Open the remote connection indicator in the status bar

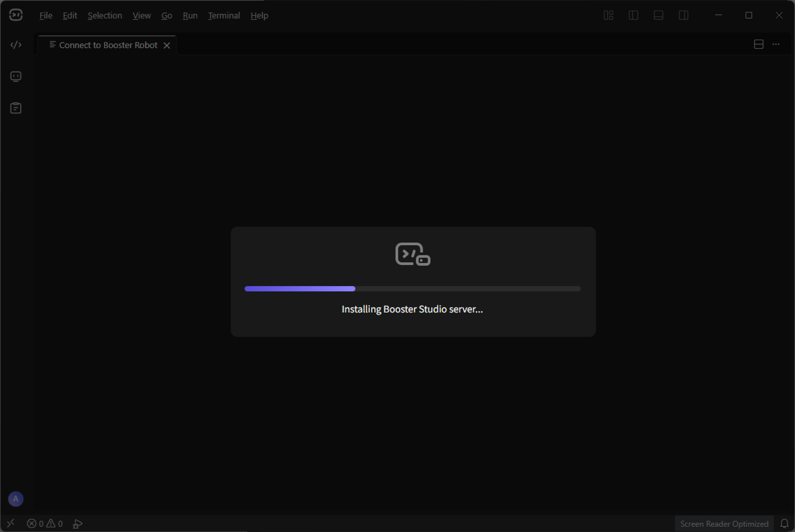[x=11, y=523]
